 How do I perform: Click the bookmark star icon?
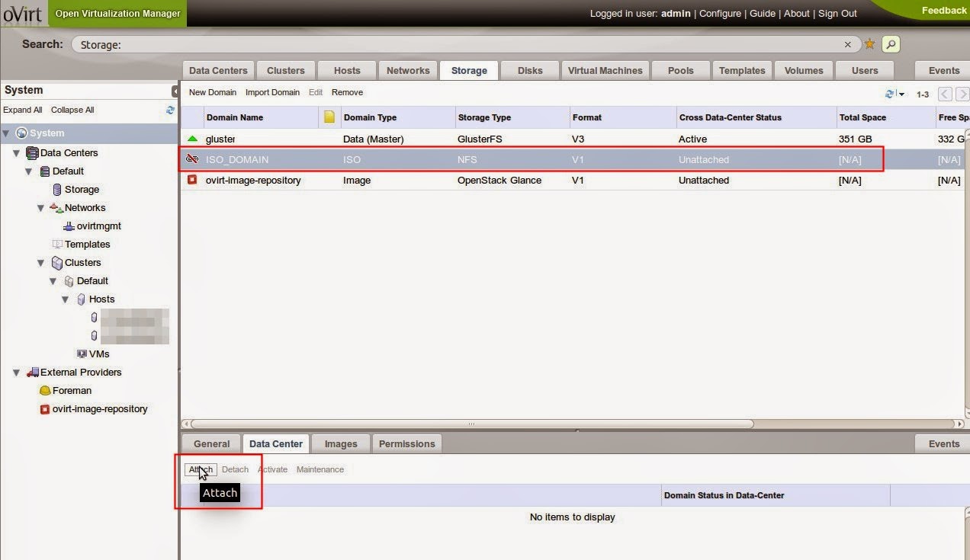click(869, 44)
